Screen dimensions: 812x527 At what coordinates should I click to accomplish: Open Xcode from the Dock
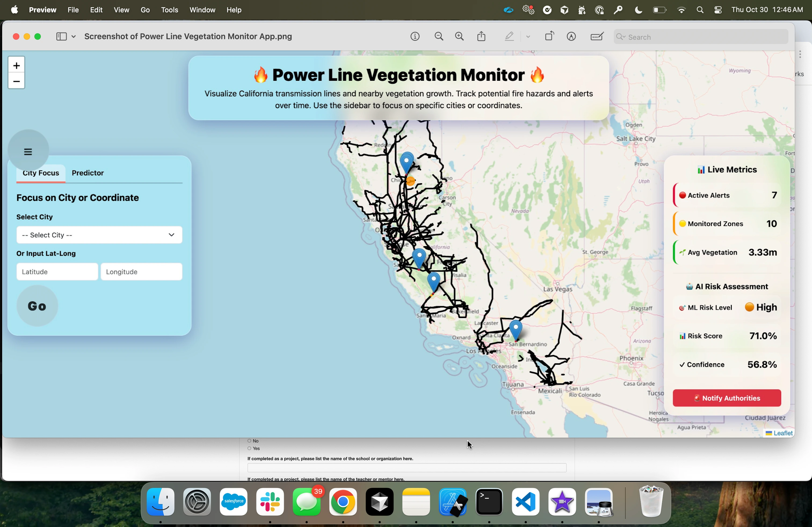pyautogui.click(x=453, y=502)
